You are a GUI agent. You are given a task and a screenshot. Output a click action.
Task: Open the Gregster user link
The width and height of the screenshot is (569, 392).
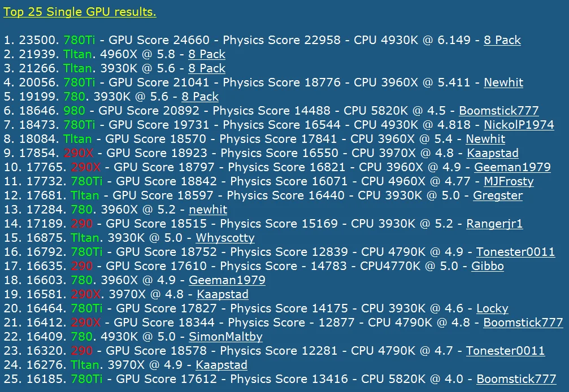pos(498,195)
